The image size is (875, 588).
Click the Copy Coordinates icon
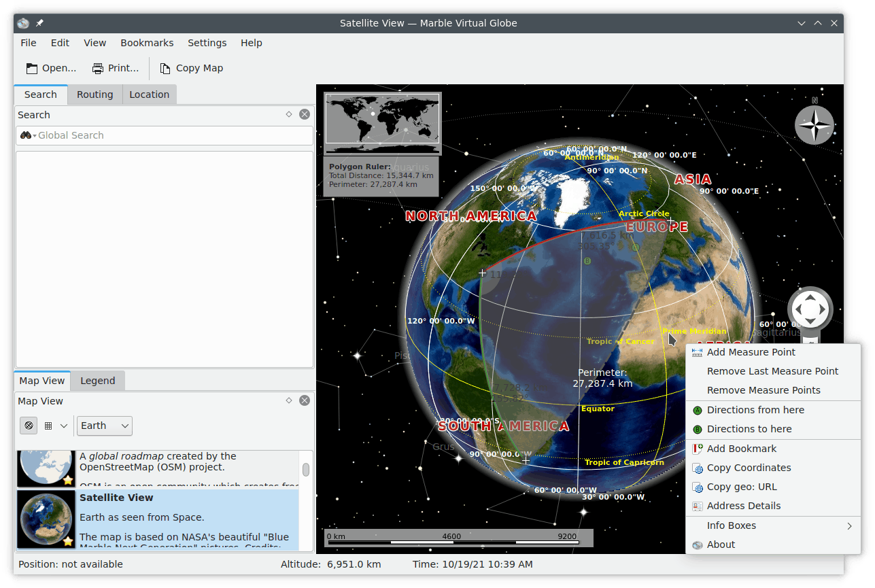click(697, 468)
